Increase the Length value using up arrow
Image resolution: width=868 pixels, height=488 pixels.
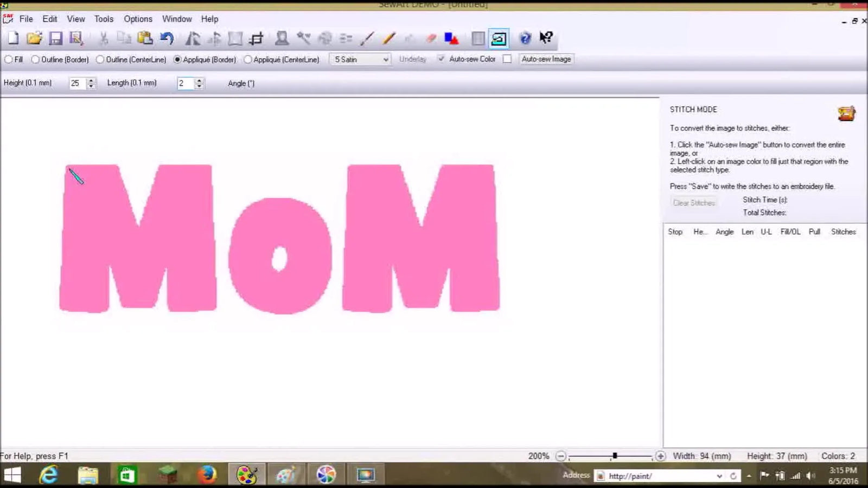[x=200, y=81]
